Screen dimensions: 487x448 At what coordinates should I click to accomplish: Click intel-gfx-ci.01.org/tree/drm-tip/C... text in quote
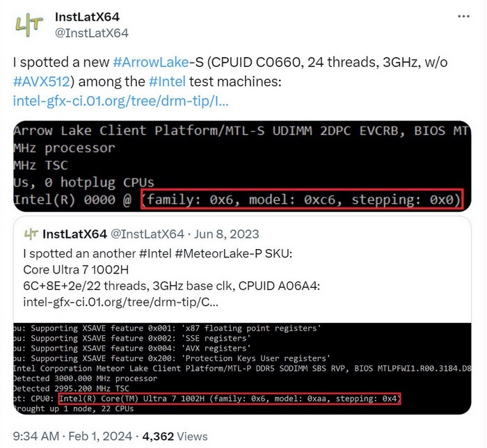click(121, 302)
